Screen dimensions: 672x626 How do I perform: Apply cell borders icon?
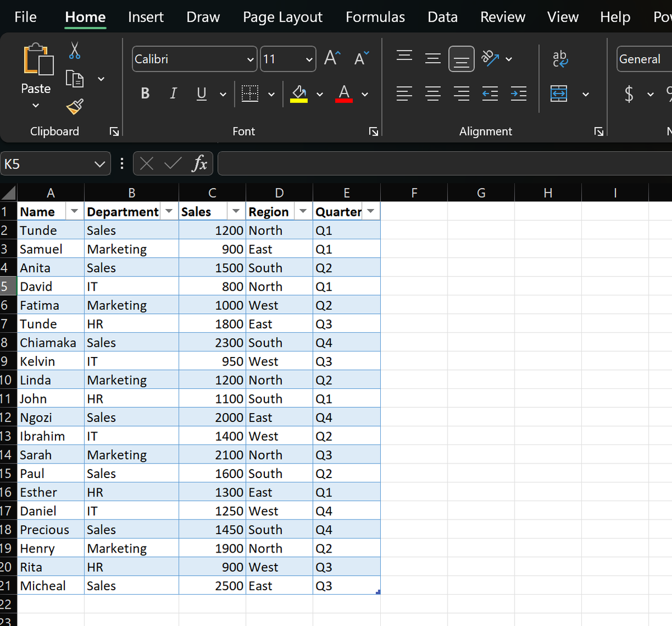coord(250,94)
